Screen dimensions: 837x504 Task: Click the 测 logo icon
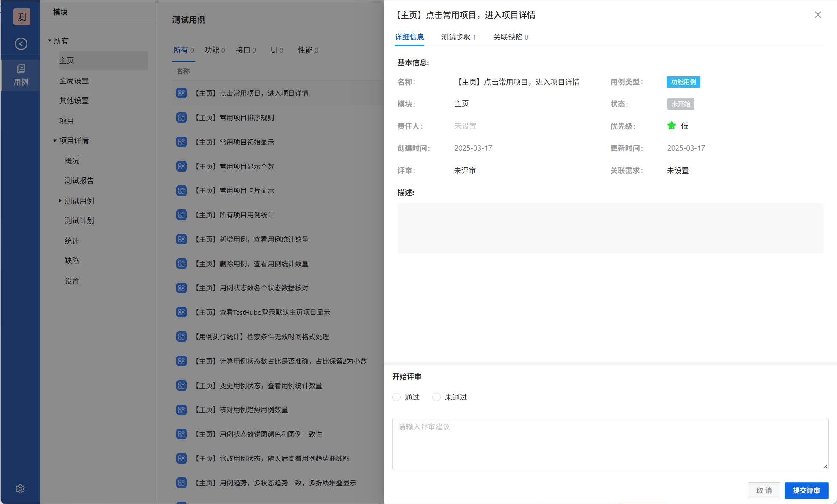tap(22, 17)
